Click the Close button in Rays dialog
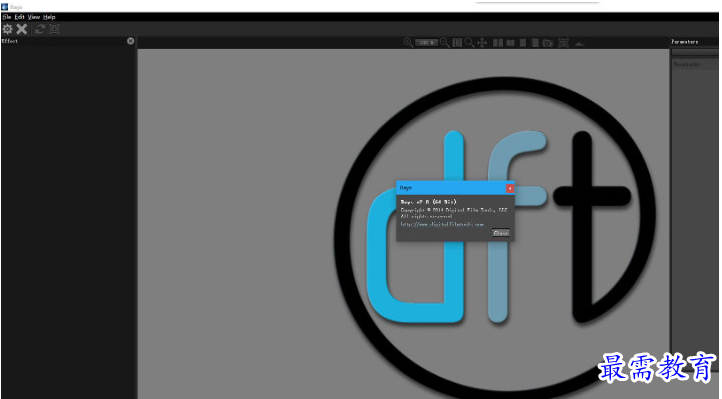Image resolution: width=722 pixels, height=399 pixels. 501,233
